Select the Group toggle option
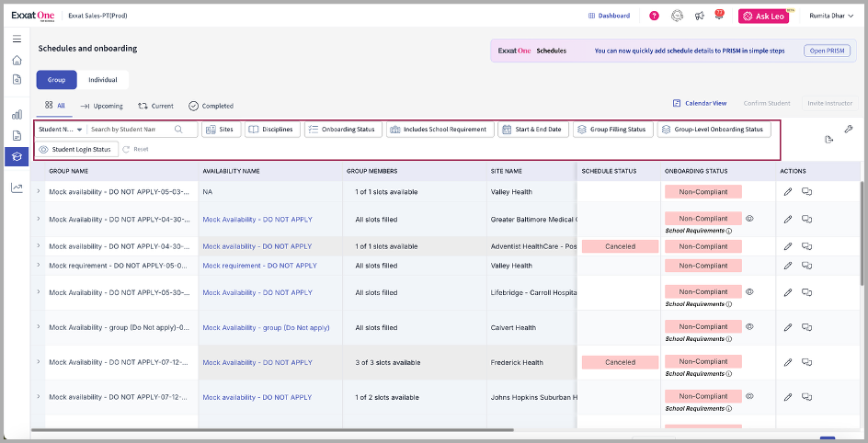The width and height of the screenshot is (868, 443). pyautogui.click(x=56, y=80)
